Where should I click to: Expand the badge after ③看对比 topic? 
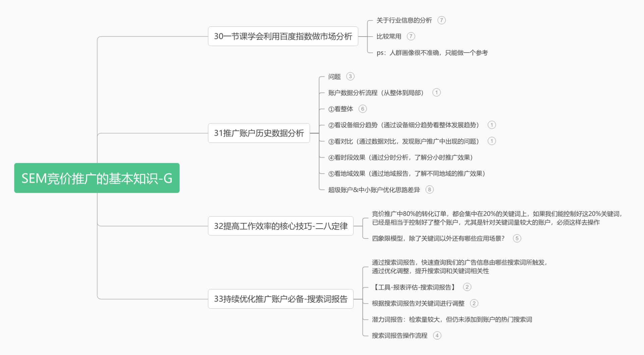click(x=492, y=141)
